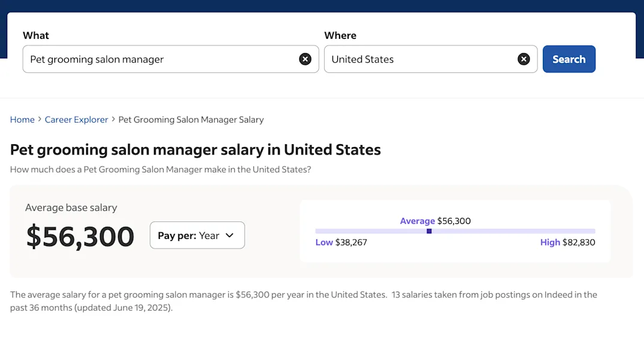
Task: Clear the What search field
Action: pos(305,59)
